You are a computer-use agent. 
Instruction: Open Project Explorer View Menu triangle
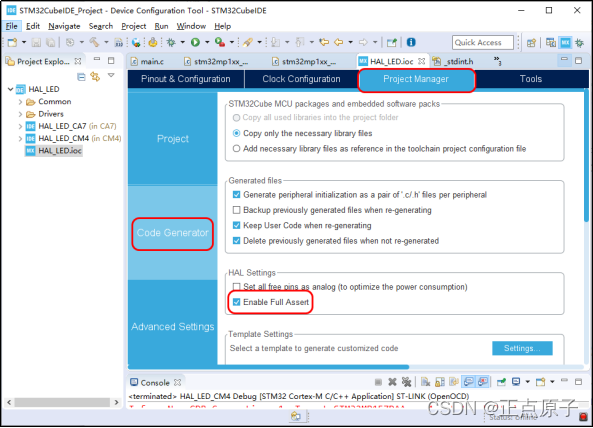pyautogui.click(x=111, y=75)
